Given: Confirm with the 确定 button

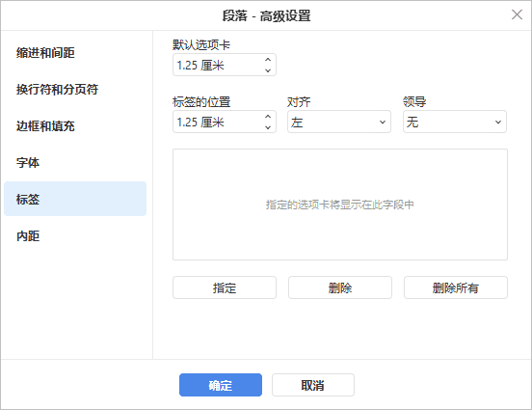Looking at the screenshot, I should pyautogui.click(x=221, y=385).
